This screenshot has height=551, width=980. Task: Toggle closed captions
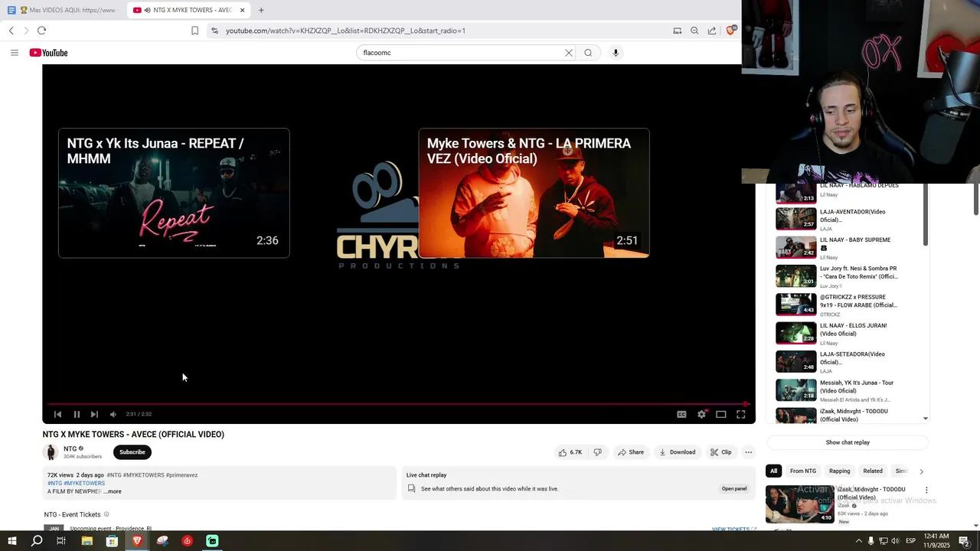(x=681, y=414)
